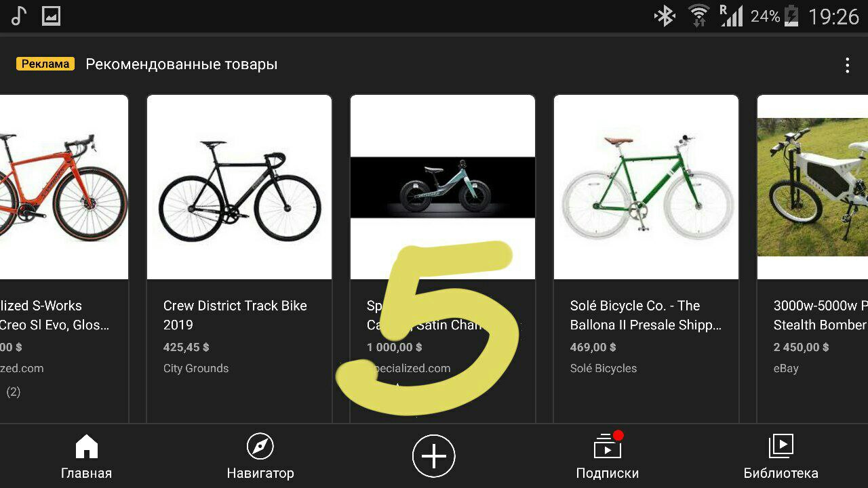Open the orange S-Works Creo bike image

coord(64,187)
